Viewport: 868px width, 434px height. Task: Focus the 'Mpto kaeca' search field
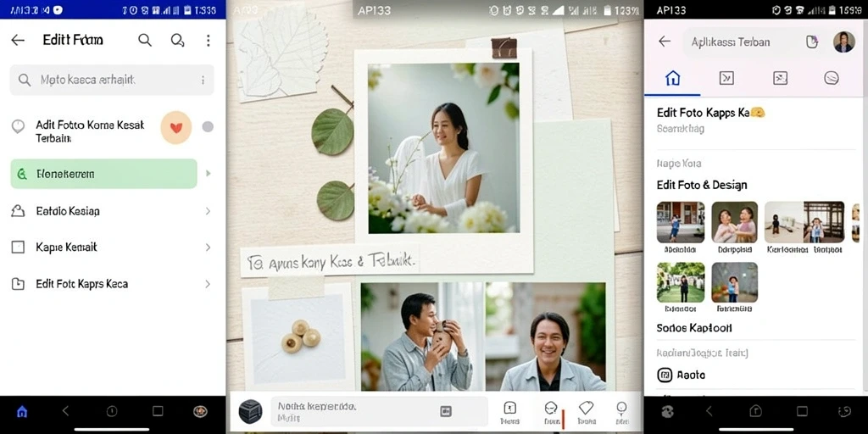[112, 80]
